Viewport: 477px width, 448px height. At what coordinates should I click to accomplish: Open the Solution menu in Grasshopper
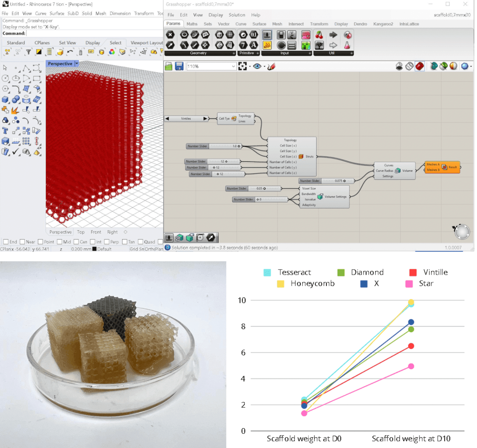coord(237,15)
